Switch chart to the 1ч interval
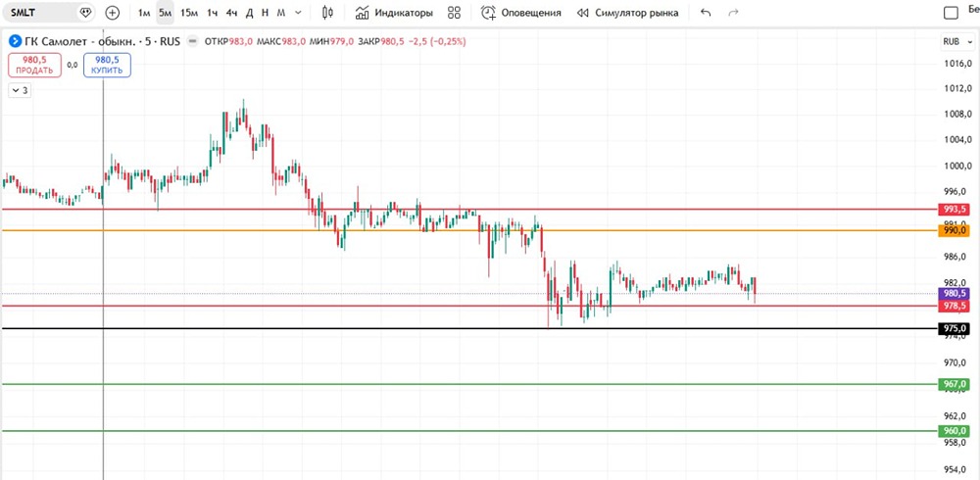980x480 pixels. [x=213, y=13]
